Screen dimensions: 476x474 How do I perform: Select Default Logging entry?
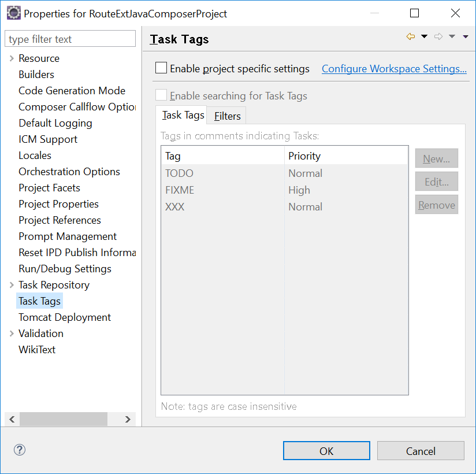[55, 123]
